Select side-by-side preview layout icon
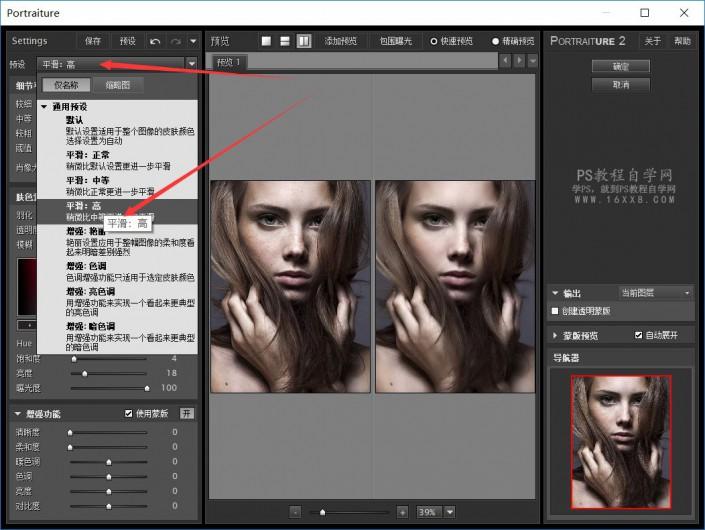This screenshot has width=705, height=530. (303, 41)
